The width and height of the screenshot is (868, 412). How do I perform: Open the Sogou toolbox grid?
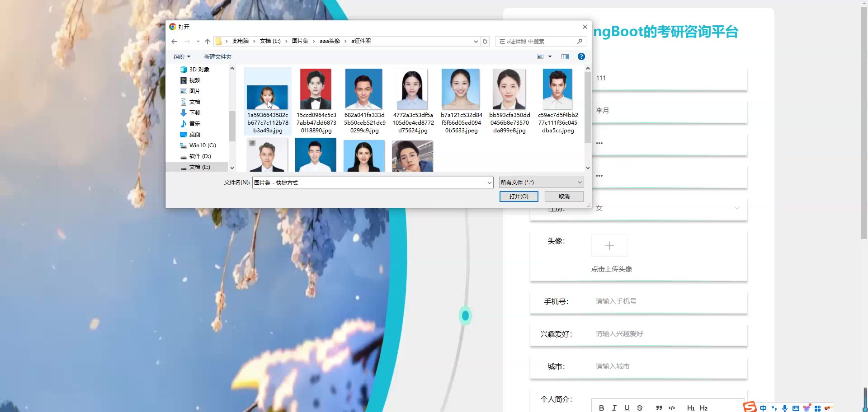tap(817, 408)
